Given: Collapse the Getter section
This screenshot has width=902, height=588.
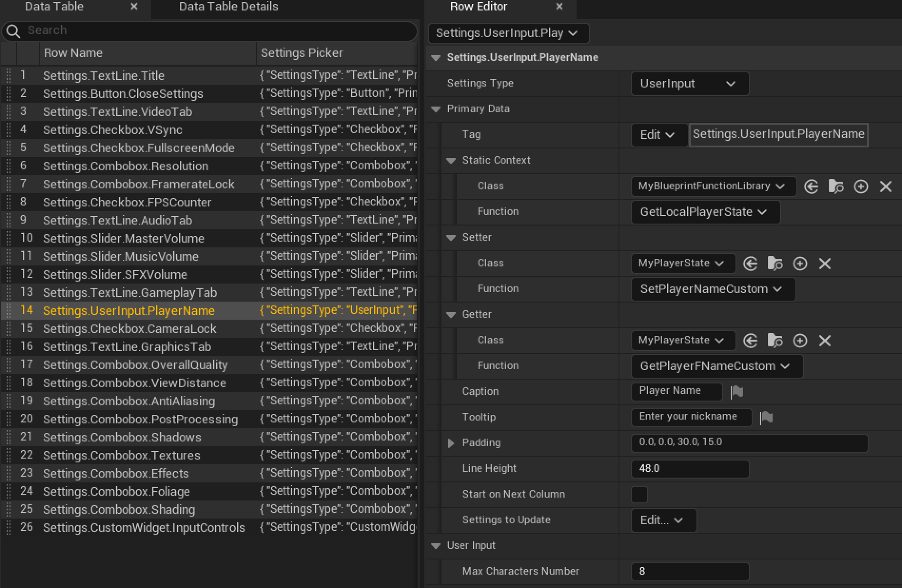Looking at the screenshot, I should pyautogui.click(x=451, y=314).
